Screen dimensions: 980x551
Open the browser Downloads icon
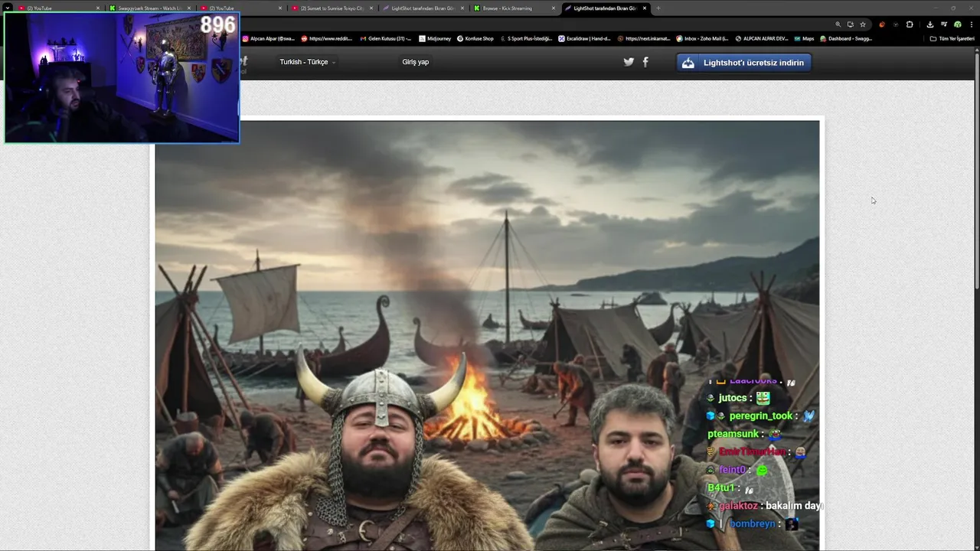coord(930,24)
